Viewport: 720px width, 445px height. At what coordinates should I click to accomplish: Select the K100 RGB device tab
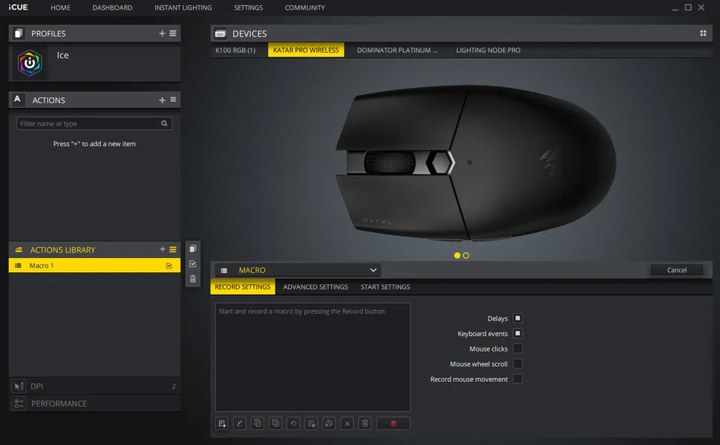[235, 50]
